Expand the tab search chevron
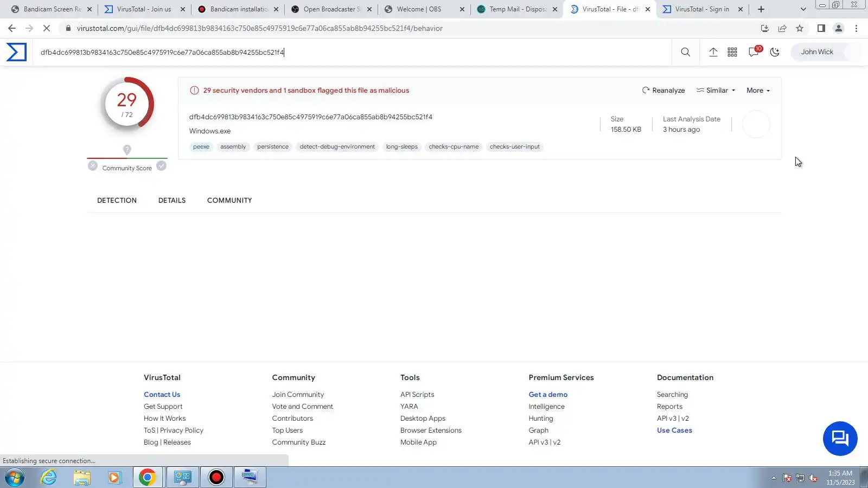This screenshot has width=868, height=488. pyautogui.click(x=803, y=9)
